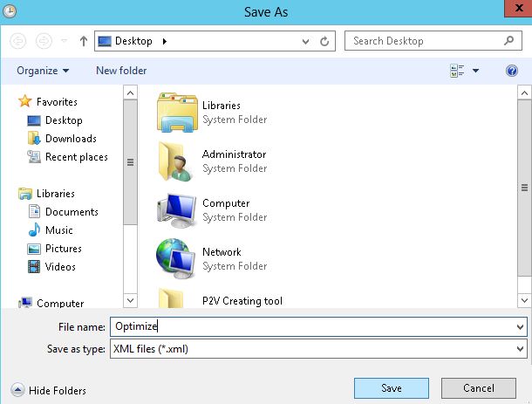
Task: Open the address bar previous locations dropdown
Action: pos(305,41)
